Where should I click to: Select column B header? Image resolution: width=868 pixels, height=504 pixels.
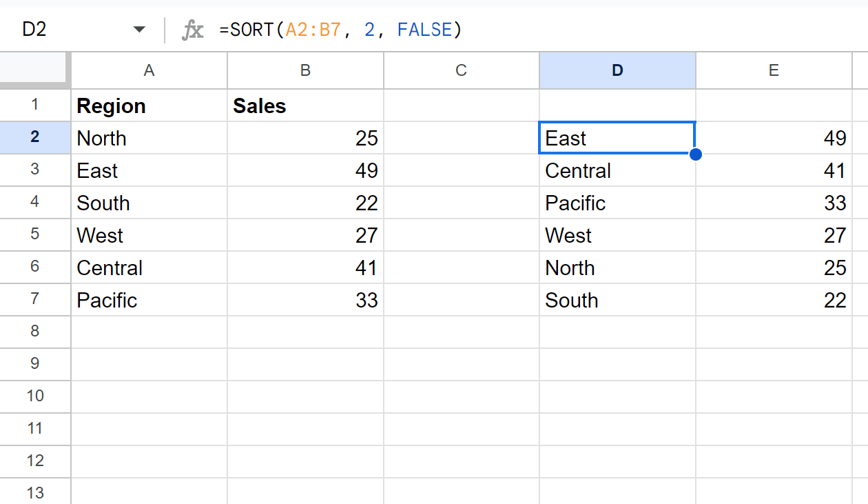(x=305, y=70)
